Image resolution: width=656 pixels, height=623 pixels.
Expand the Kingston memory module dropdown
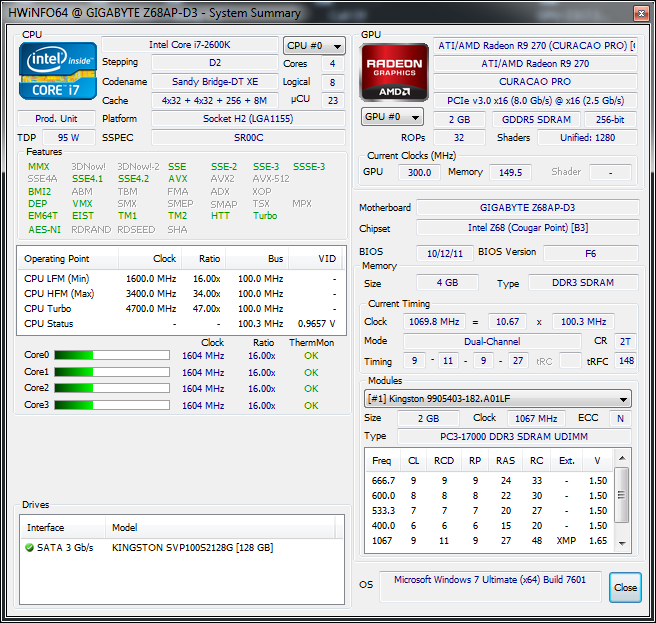pos(497,398)
